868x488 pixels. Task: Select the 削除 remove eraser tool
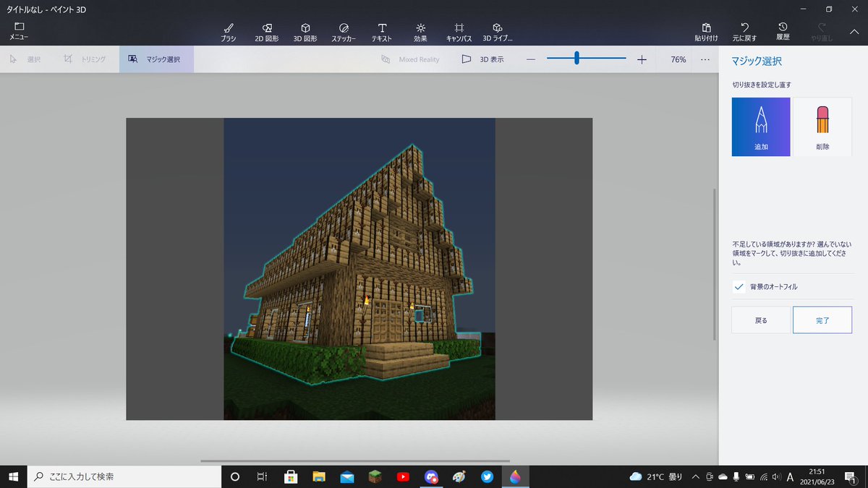(x=822, y=127)
